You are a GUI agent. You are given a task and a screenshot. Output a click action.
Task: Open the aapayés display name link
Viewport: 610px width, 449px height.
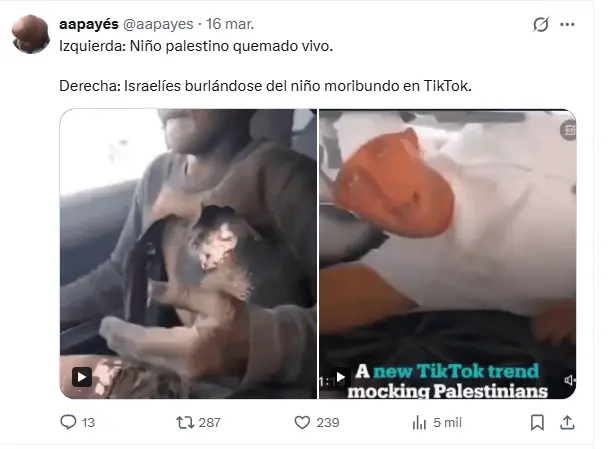pyautogui.click(x=89, y=24)
